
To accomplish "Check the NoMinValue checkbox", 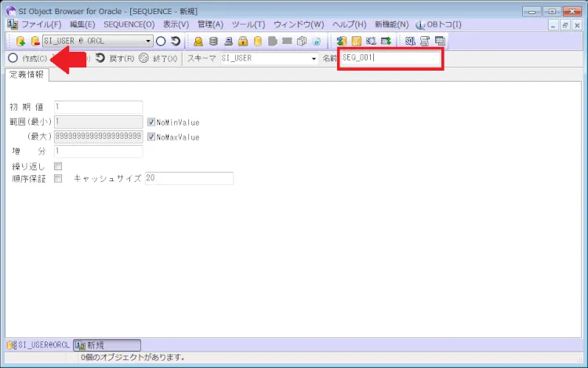I will 151,122.
